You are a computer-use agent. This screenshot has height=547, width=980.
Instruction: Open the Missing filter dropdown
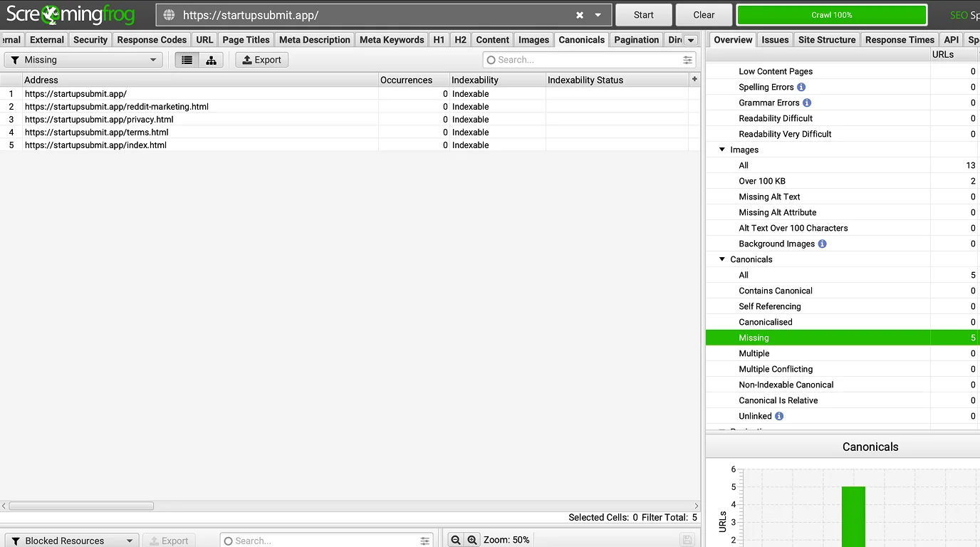pos(83,60)
